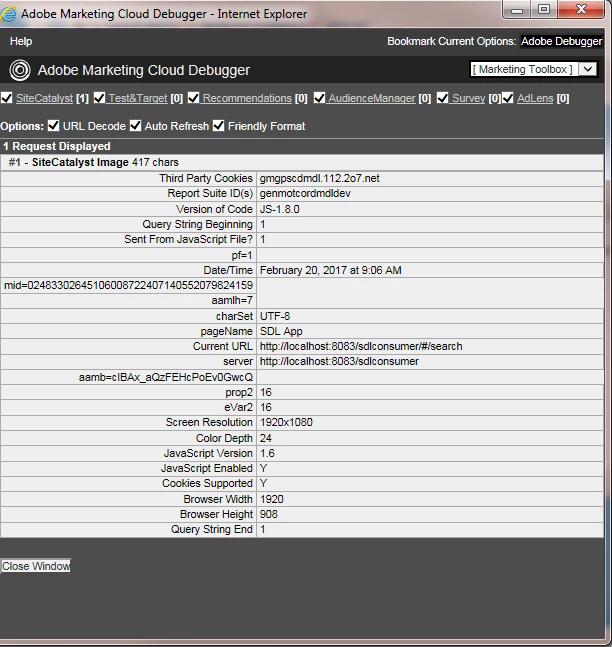The image size is (612, 647).
Task: Open the Marketing Toolbox dropdown
Action: click(534, 69)
